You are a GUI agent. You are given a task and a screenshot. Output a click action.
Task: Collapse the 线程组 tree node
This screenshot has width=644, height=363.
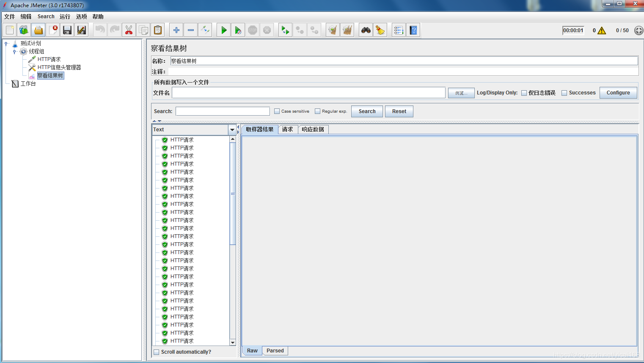14,51
